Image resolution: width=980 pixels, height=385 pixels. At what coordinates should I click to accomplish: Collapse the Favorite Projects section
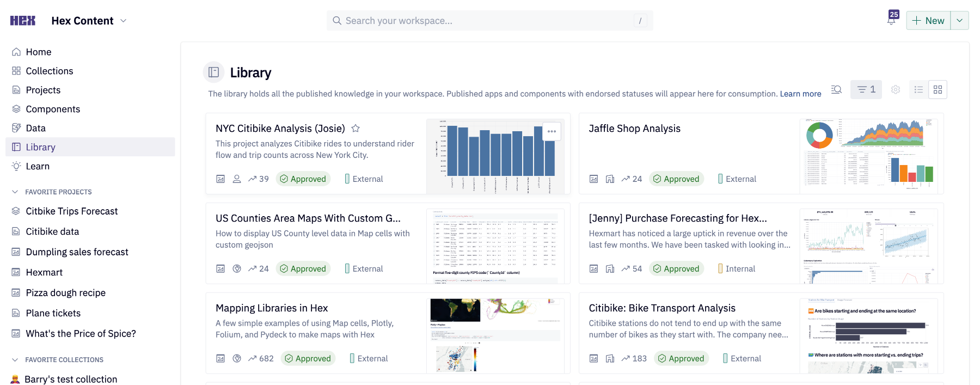(x=15, y=192)
